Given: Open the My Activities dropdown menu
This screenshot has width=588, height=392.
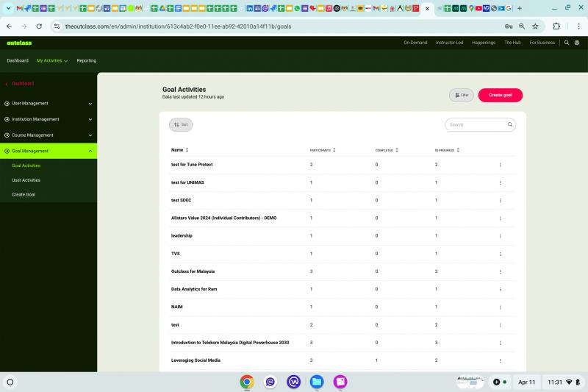Looking at the screenshot, I should [x=52, y=61].
